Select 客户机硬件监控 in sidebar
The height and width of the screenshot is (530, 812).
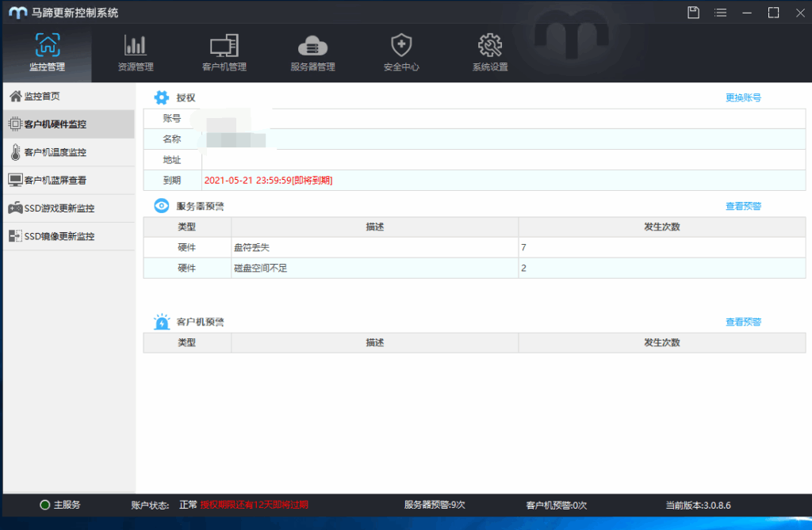tap(68, 124)
